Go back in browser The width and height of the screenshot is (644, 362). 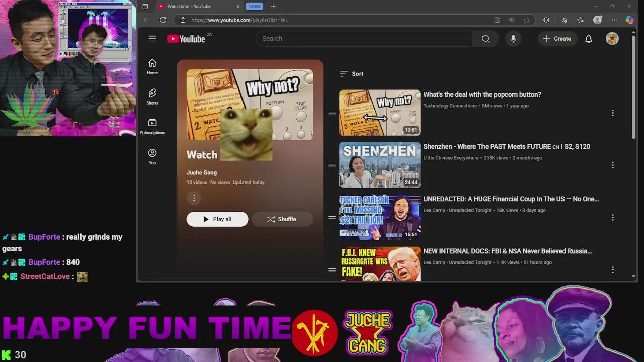click(146, 20)
